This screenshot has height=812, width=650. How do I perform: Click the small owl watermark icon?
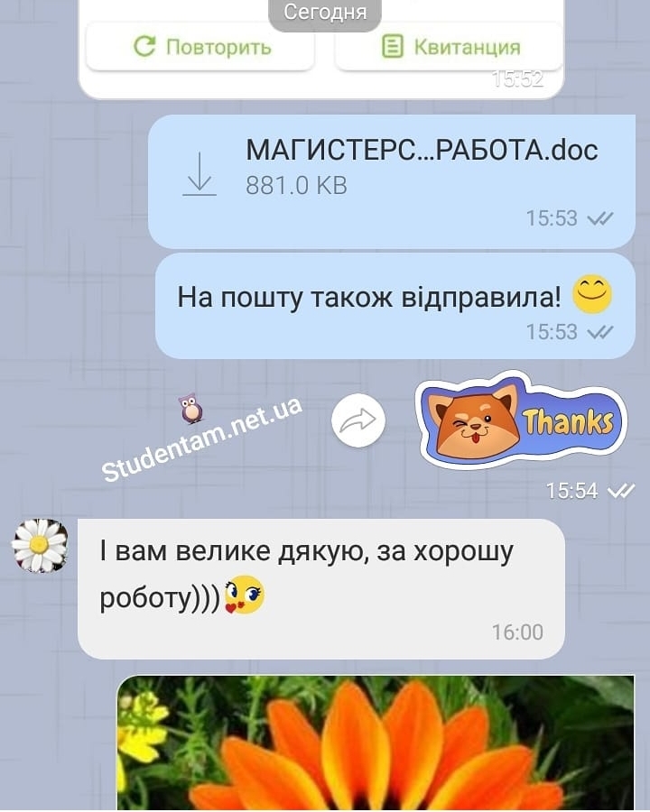tap(190, 408)
